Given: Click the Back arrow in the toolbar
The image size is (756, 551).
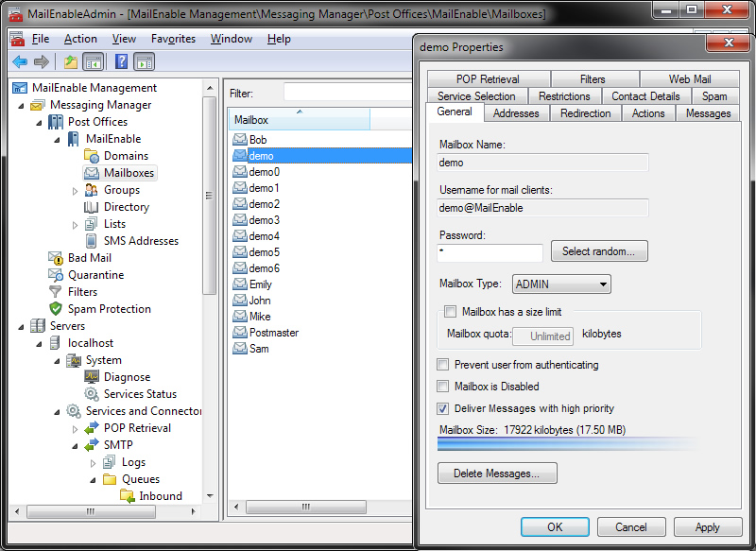Looking at the screenshot, I should (20, 61).
